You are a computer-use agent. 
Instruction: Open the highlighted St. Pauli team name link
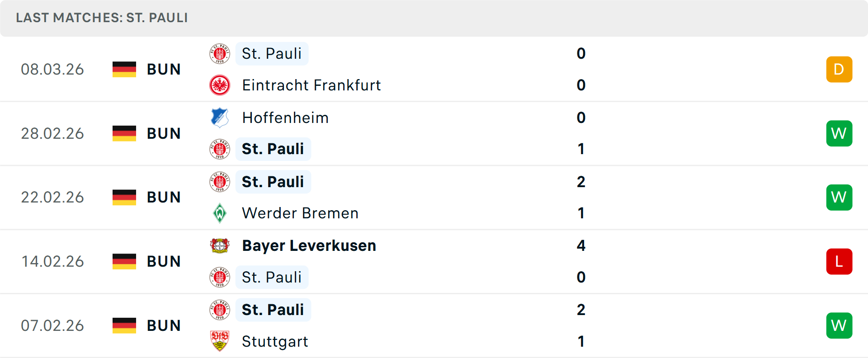pyautogui.click(x=272, y=53)
